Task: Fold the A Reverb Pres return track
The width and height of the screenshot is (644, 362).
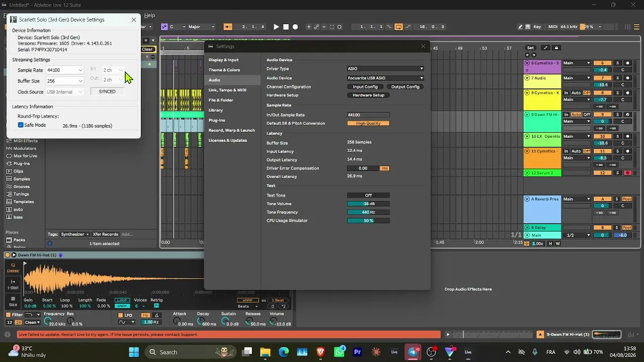Action: tap(527, 199)
